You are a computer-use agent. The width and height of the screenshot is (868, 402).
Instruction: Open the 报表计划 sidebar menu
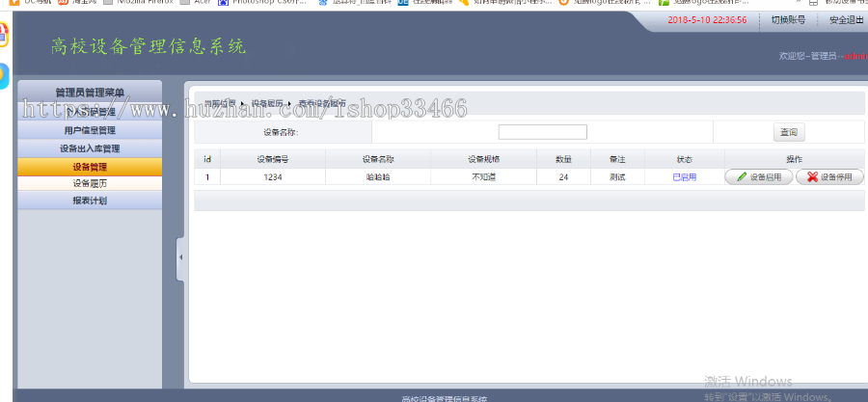90,201
